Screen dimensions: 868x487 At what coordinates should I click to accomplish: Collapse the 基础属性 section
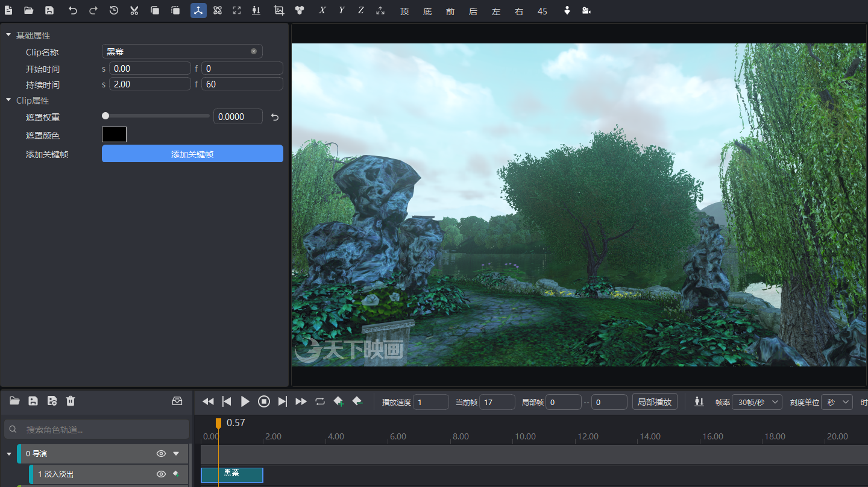8,36
